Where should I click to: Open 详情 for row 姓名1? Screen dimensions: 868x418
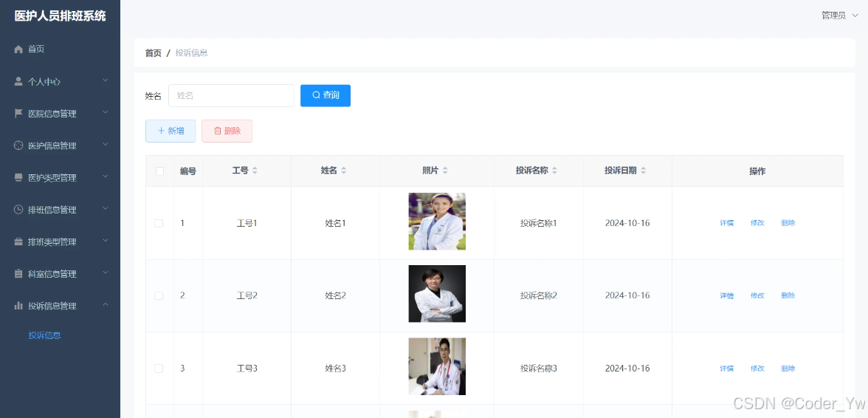pyautogui.click(x=727, y=223)
